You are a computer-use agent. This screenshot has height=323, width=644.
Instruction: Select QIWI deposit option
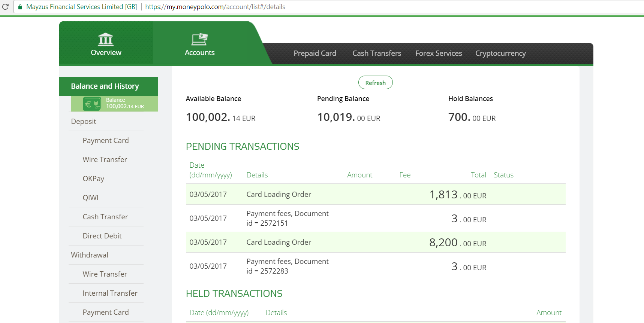[x=91, y=198]
